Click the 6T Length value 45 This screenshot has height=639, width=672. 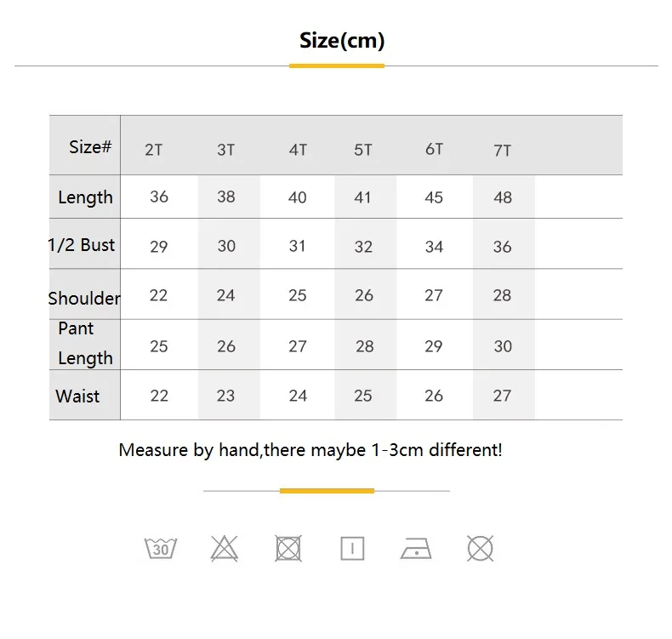[x=434, y=197]
